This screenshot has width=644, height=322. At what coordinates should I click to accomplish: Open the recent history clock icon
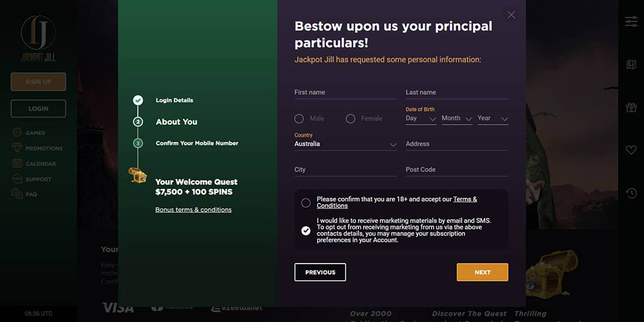pos(630,193)
